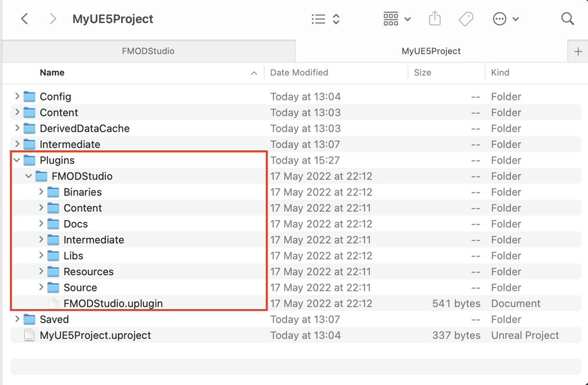The height and width of the screenshot is (385, 588).
Task: Click the 'Today at 15:27' date cell
Action: (305, 160)
